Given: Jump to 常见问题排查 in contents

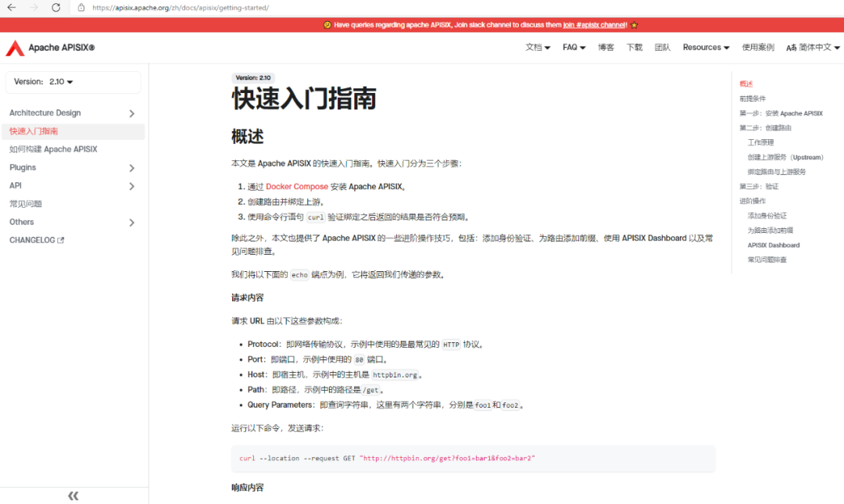Looking at the screenshot, I should click(x=767, y=259).
